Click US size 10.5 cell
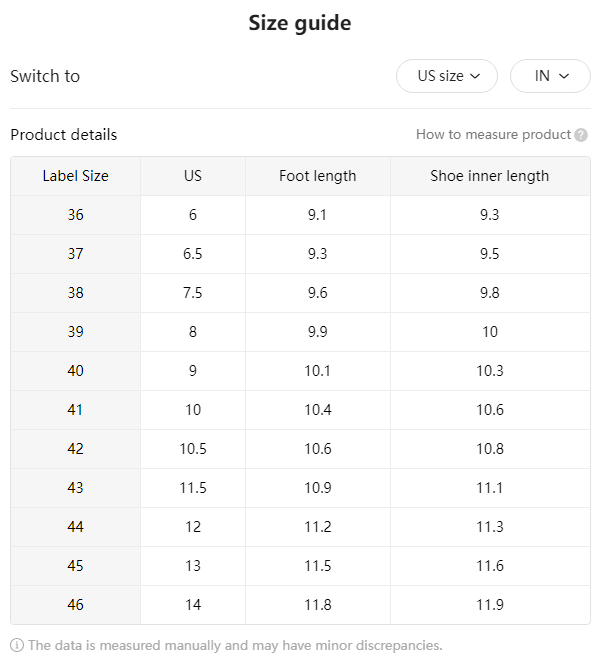The width and height of the screenshot is (597, 669). 193,449
